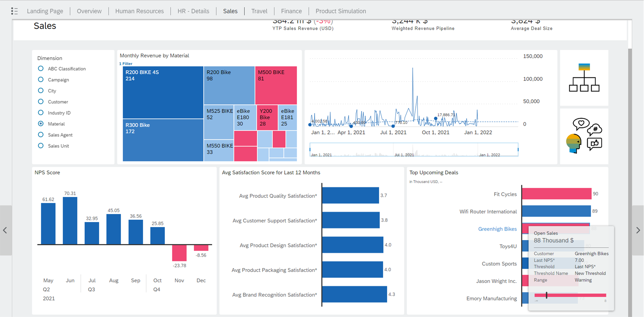Viewport: 644px width, 317px height.
Task: Click the Custom Sports label
Action: (499, 264)
